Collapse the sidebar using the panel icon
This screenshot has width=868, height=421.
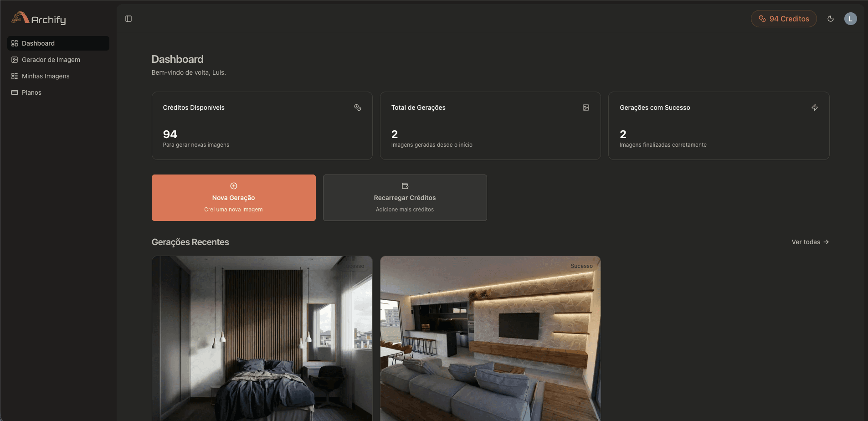(x=128, y=18)
